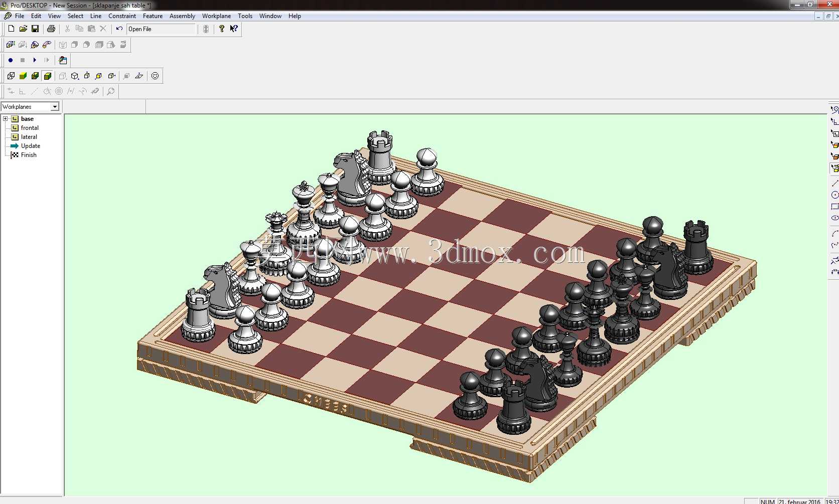Select the Extrude Profile feature icon
The image size is (839, 504).
pyautogui.click(x=11, y=45)
